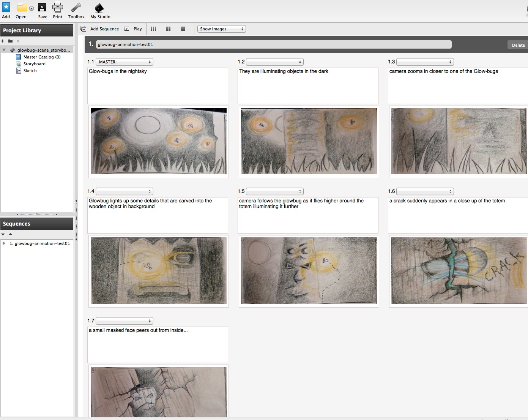528x420 pixels.
Task: Open the shot type dropdown for panel 1.1 MASTER:
Action: pyautogui.click(x=124, y=62)
